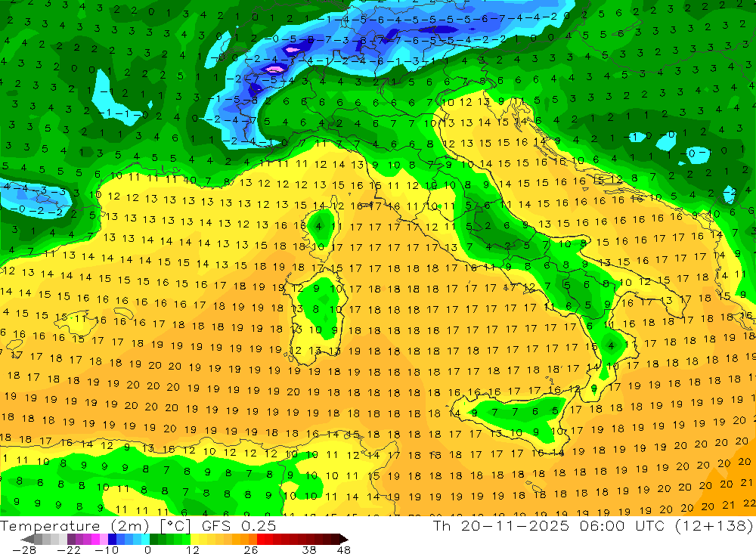Click the "Temperature (2m)" title text
The image size is (756, 554).
click(x=75, y=525)
